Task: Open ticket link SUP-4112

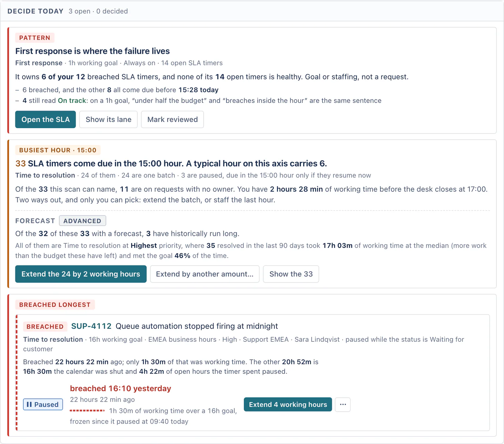Action: [91, 326]
